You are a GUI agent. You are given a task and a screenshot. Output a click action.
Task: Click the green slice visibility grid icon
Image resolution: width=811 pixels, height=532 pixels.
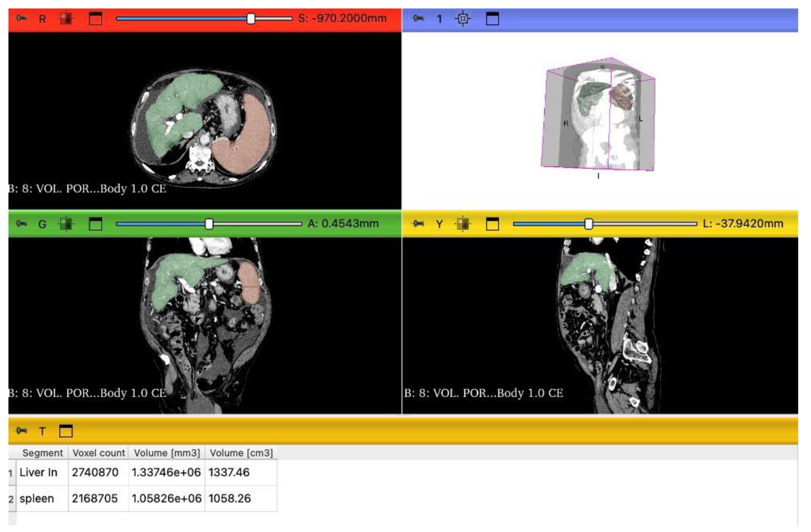click(67, 224)
